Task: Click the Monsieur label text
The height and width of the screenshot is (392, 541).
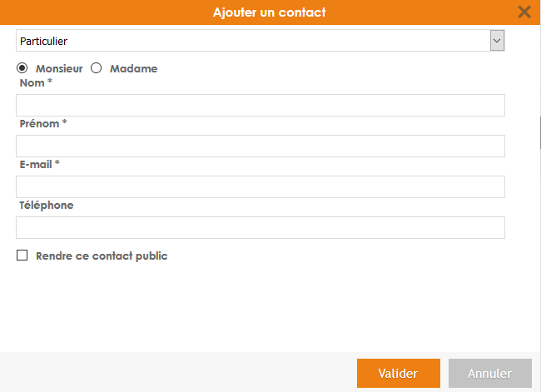Action: pos(58,69)
